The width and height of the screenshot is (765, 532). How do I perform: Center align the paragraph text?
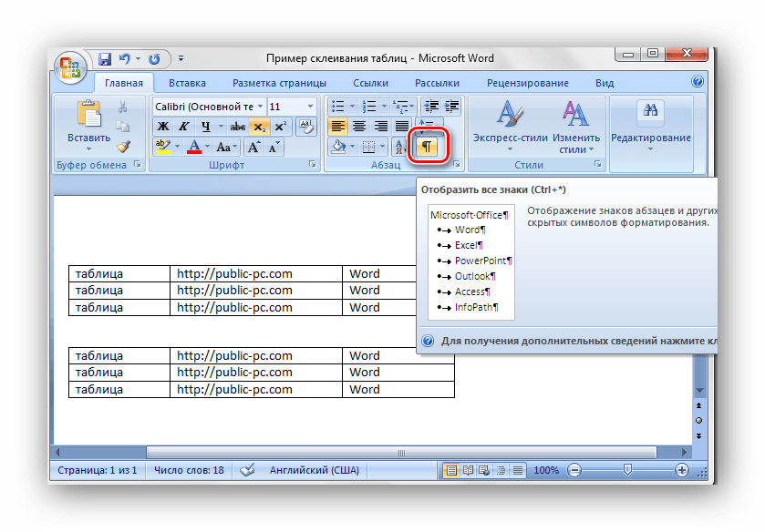click(359, 127)
